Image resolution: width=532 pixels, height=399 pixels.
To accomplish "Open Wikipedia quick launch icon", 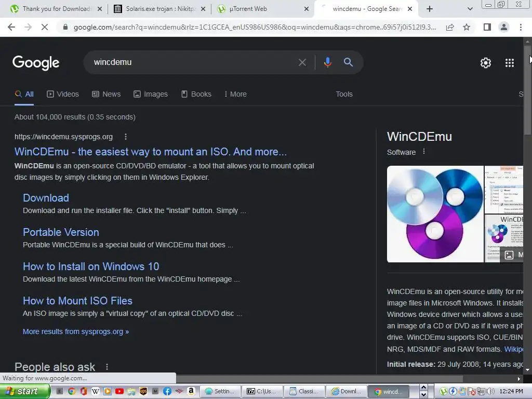I will click(96, 391).
